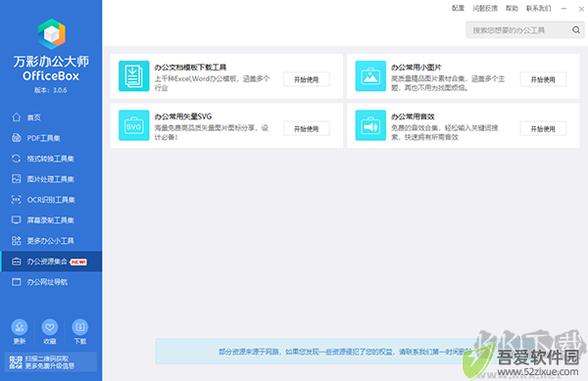Screen dimensions: 588x381
Task: Click the 更新 update round icon
Action: 20,327
